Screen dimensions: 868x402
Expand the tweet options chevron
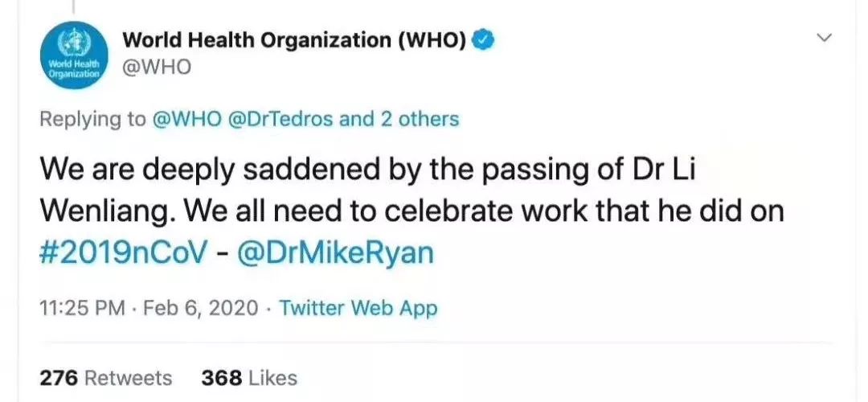825,38
